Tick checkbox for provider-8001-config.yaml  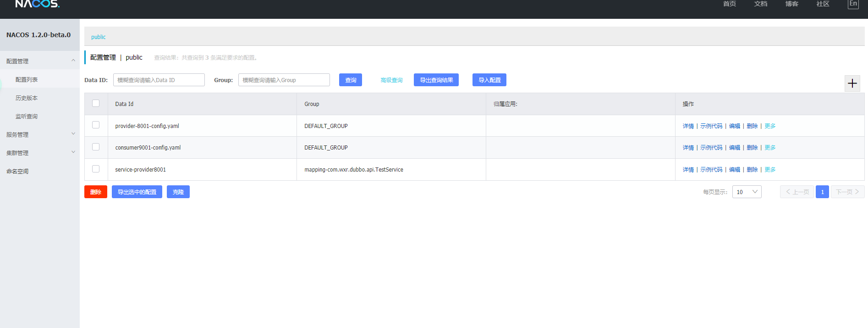(x=96, y=125)
